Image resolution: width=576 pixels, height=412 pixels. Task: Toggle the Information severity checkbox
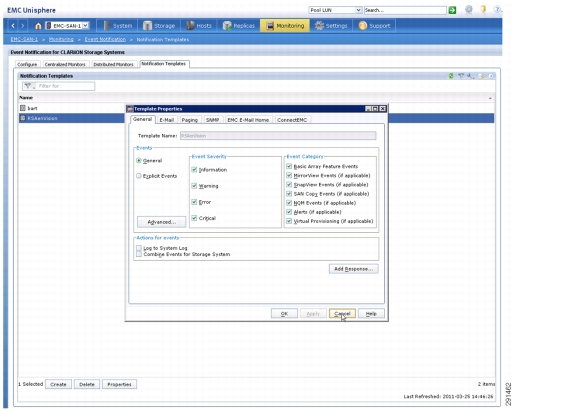point(194,170)
